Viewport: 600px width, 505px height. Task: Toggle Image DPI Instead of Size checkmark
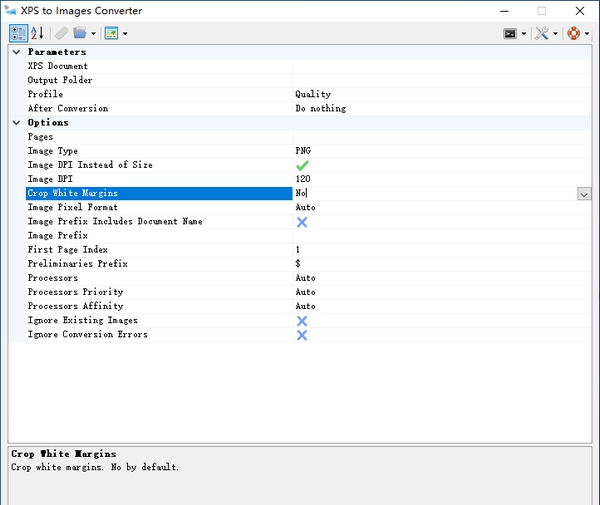302,165
